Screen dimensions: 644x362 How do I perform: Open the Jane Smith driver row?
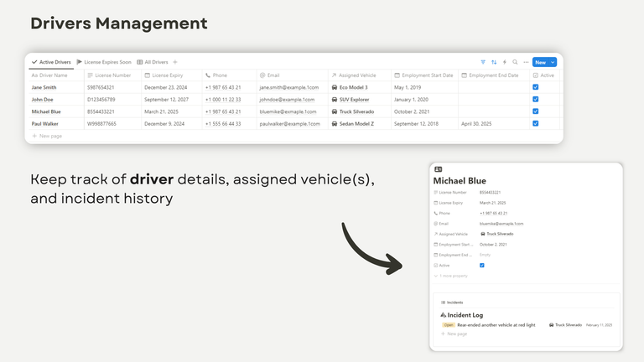tap(44, 87)
